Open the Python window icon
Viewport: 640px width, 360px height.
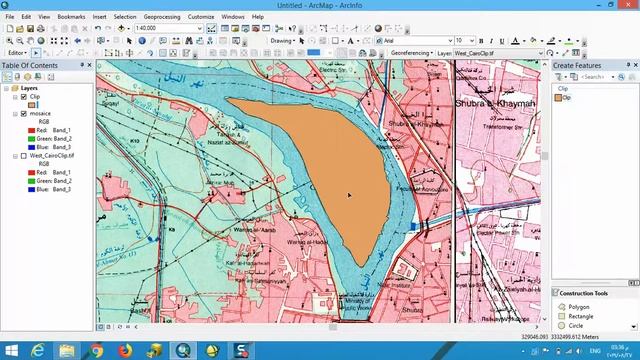266,29
